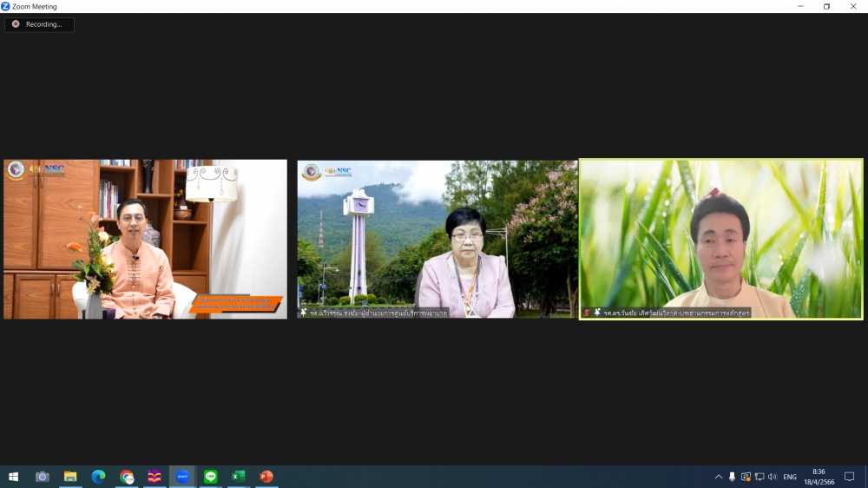This screenshot has width=868, height=488.
Task: Switch the ENG input language
Action: click(x=790, y=477)
